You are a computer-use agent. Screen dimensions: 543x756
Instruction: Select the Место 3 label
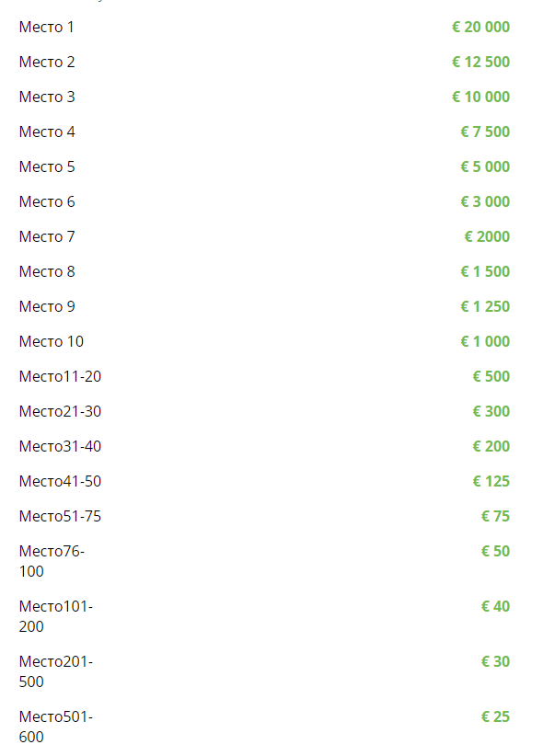pos(47,97)
